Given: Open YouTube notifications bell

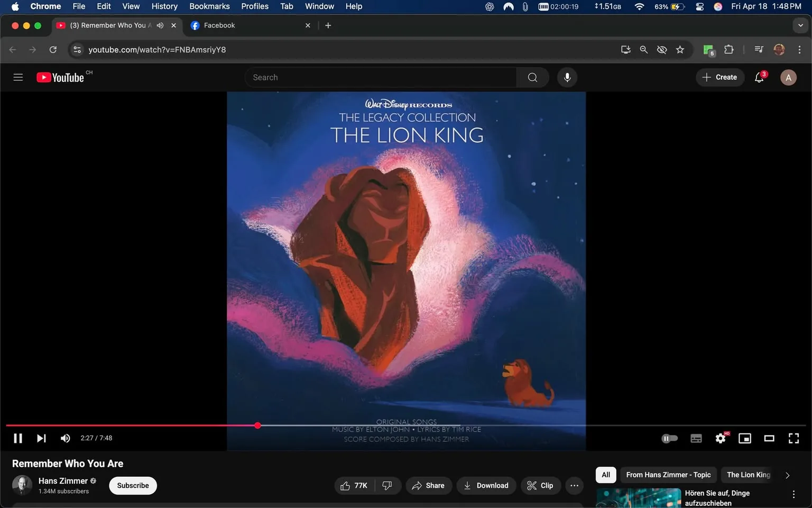Looking at the screenshot, I should [758, 77].
